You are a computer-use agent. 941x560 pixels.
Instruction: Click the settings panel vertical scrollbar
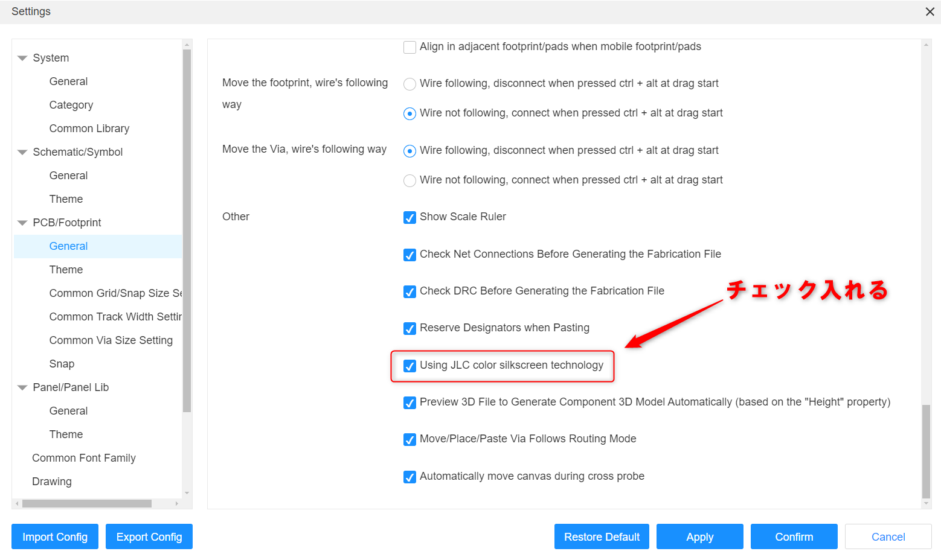click(x=926, y=451)
